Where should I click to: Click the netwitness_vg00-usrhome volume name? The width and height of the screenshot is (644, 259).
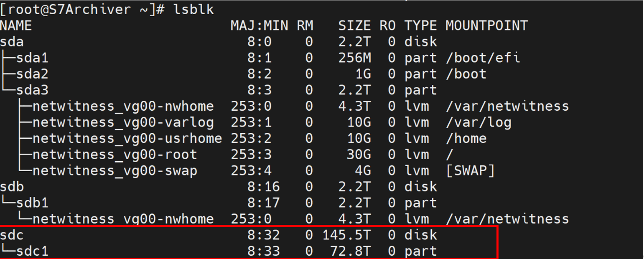click(127, 138)
